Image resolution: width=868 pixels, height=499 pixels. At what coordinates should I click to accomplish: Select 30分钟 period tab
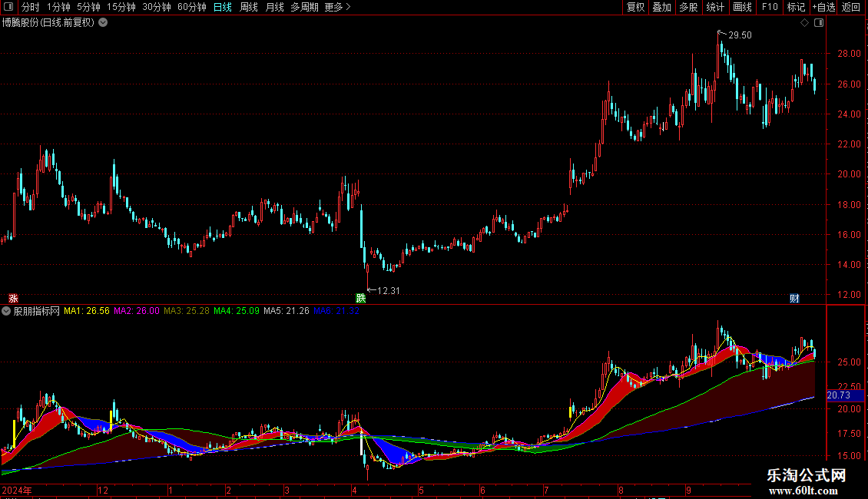(x=157, y=7)
